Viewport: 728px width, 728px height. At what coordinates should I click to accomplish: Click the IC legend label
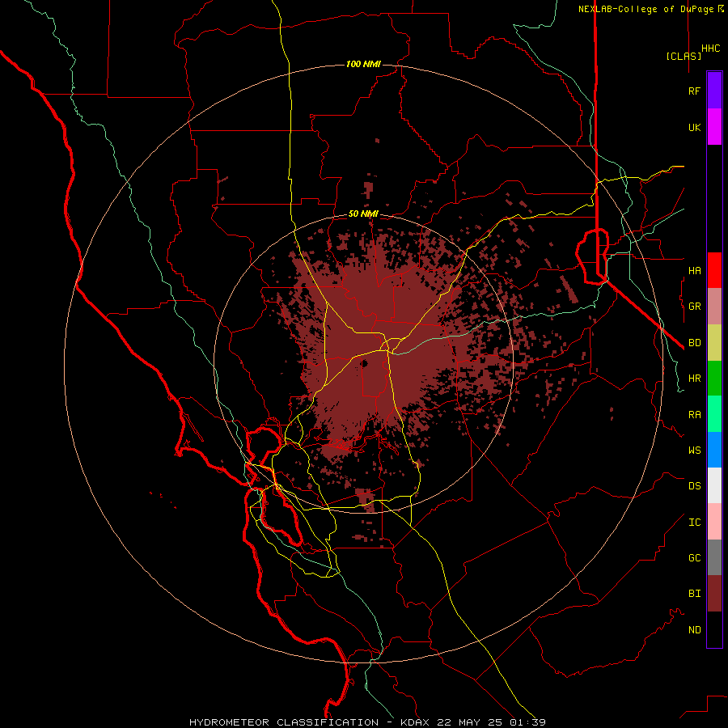point(694,523)
